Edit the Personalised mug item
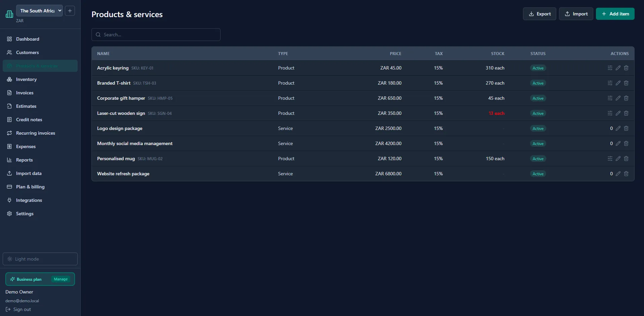 tap(618, 159)
